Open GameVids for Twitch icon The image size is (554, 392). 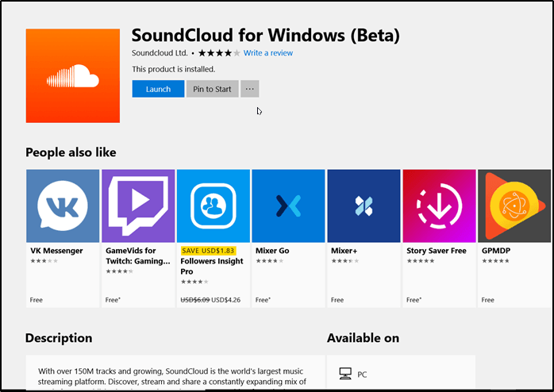coord(138,206)
